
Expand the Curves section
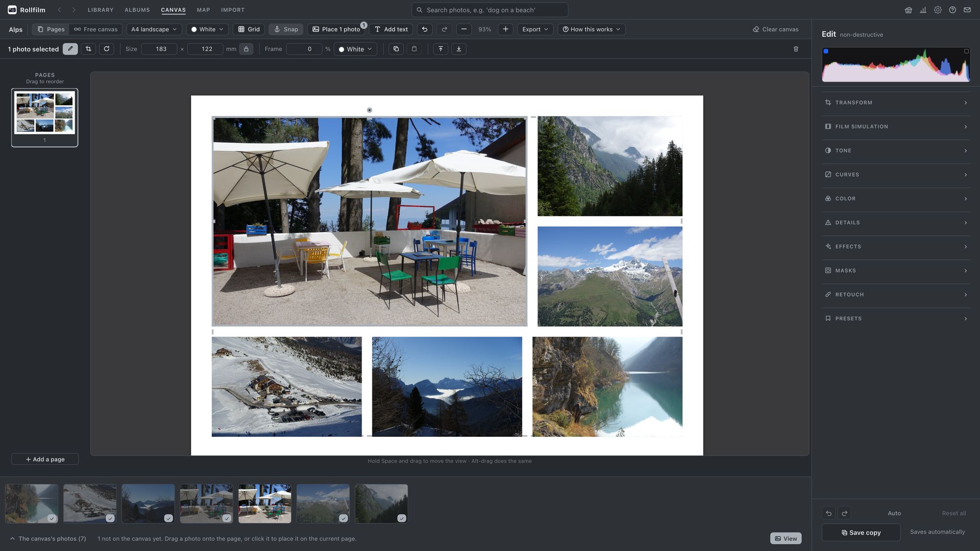(896, 174)
